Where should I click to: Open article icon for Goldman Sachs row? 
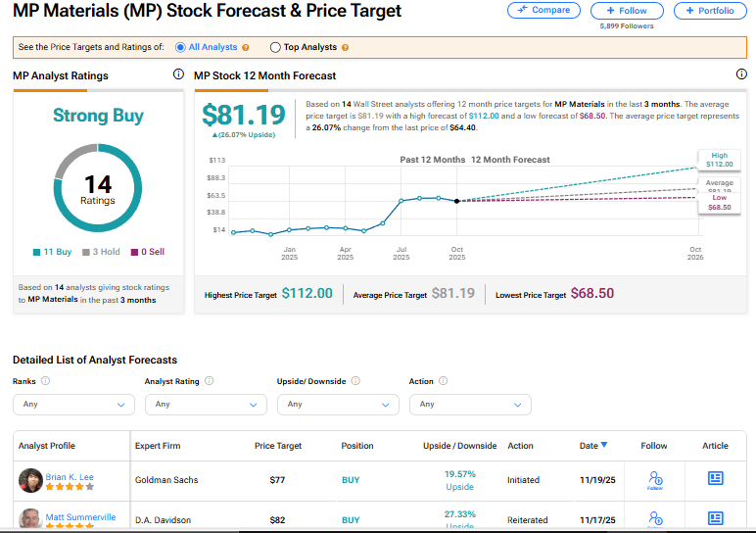click(x=715, y=478)
